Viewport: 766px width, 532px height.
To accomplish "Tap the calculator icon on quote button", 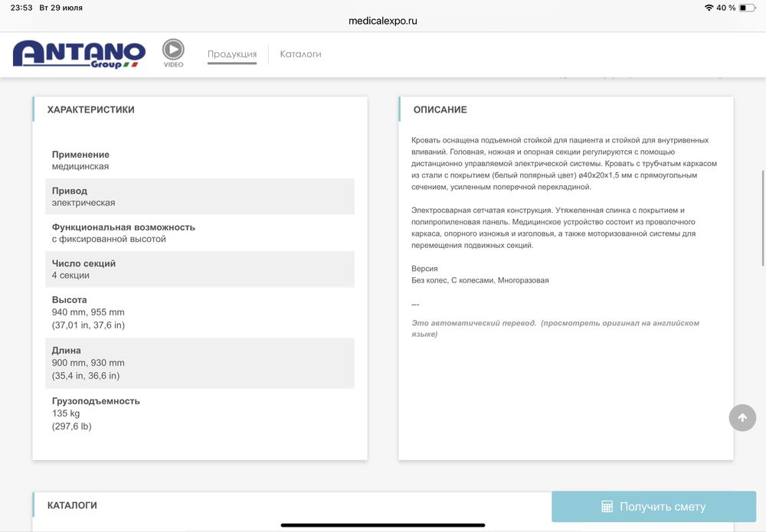I will (607, 507).
